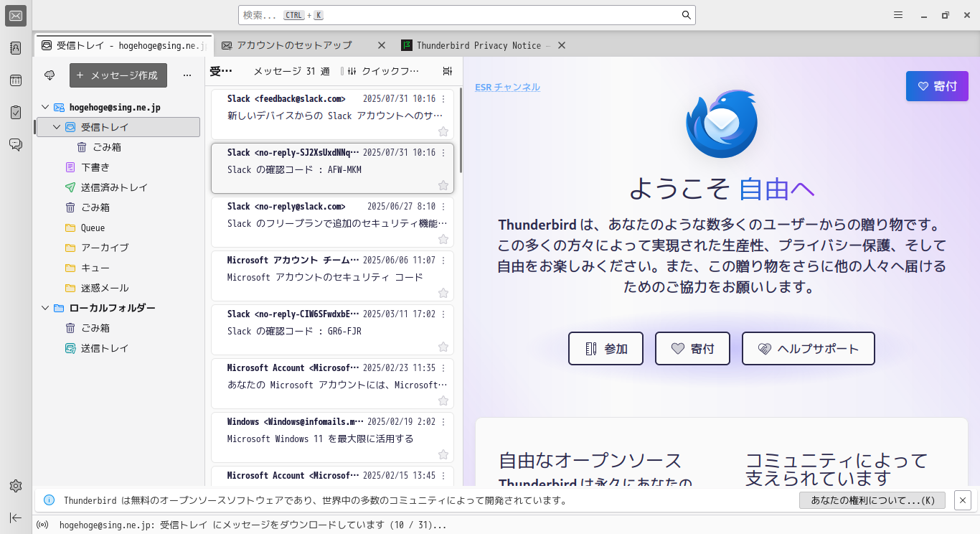Screen dimensions: 980x534
Task: Switch to the アカウントのセットアップ tab
Action: click(295, 45)
